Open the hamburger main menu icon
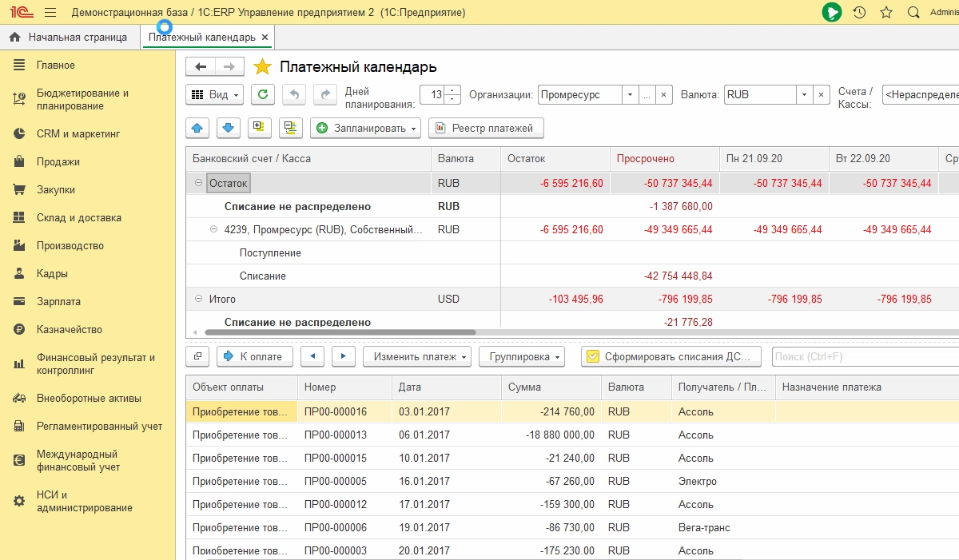 pos(50,13)
